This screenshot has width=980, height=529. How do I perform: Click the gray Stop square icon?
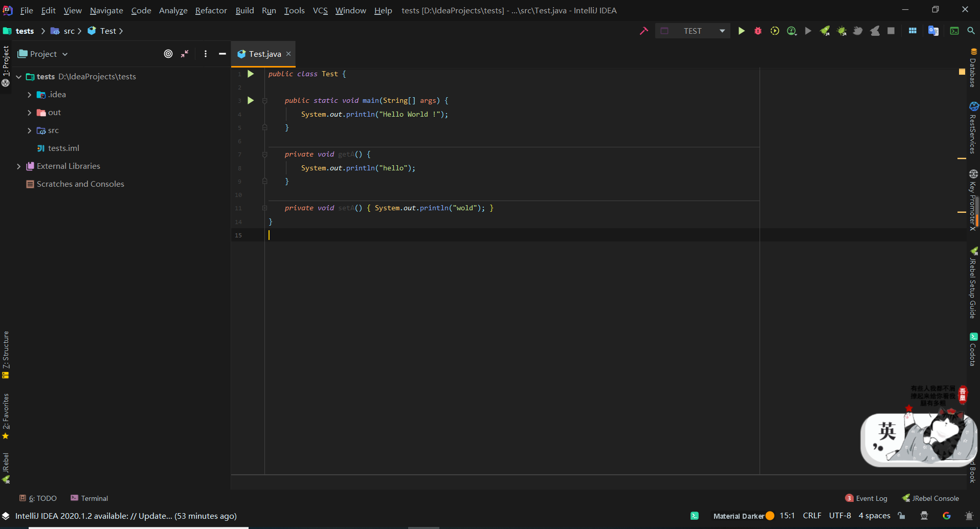pyautogui.click(x=891, y=31)
